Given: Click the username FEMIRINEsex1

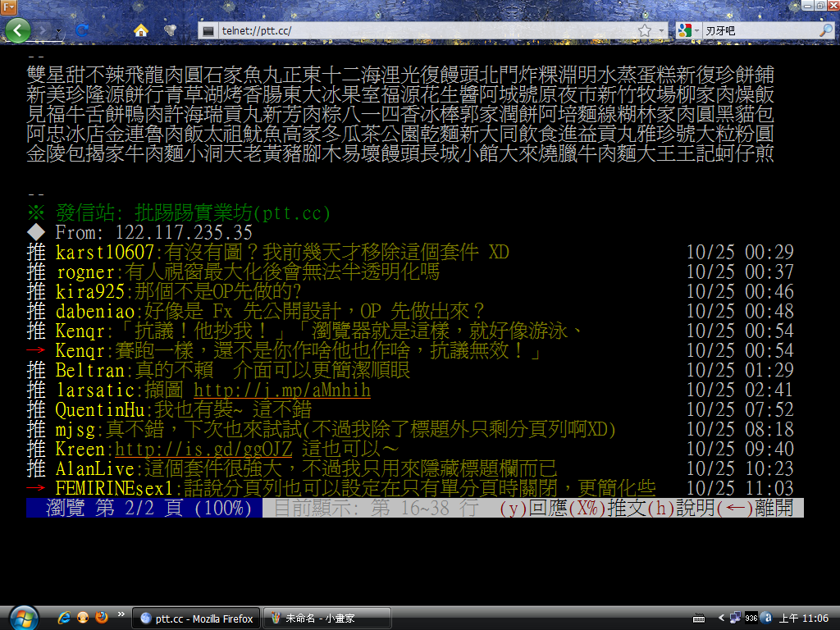Looking at the screenshot, I should (x=115, y=489).
